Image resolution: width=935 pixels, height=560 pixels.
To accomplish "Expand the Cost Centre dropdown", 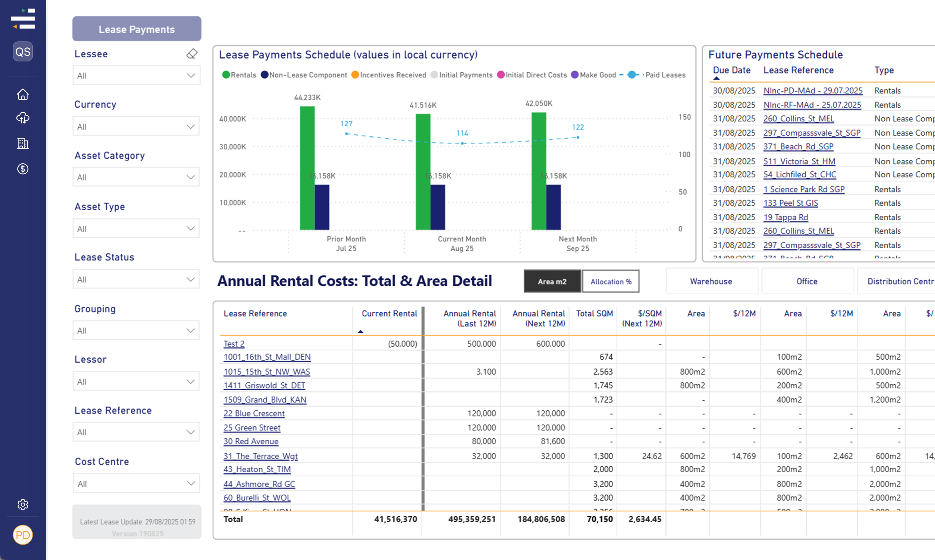I will point(136,483).
